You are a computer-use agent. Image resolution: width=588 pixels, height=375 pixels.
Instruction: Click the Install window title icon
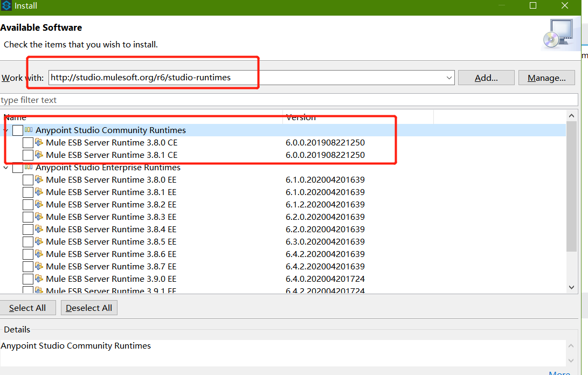6,5
